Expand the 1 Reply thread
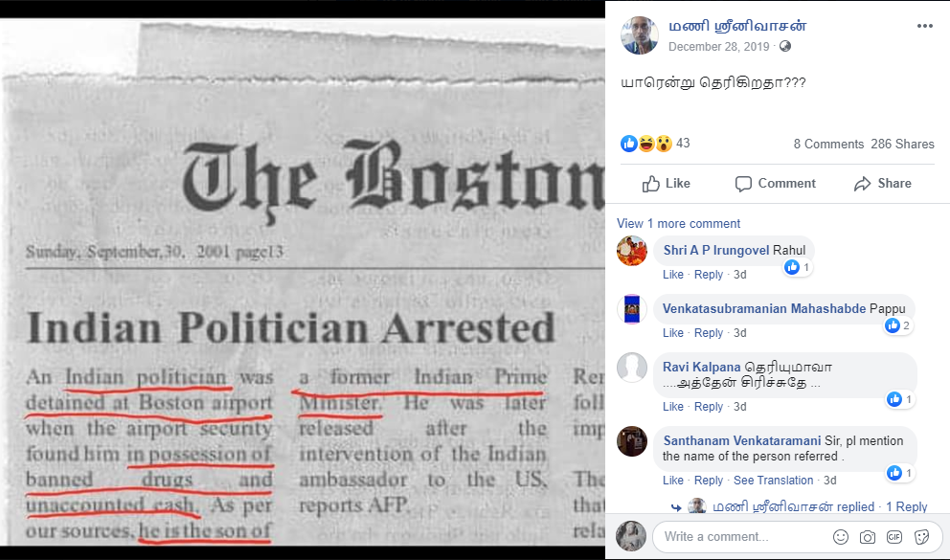This screenshot has width=950, height=560. pos(906,506)
